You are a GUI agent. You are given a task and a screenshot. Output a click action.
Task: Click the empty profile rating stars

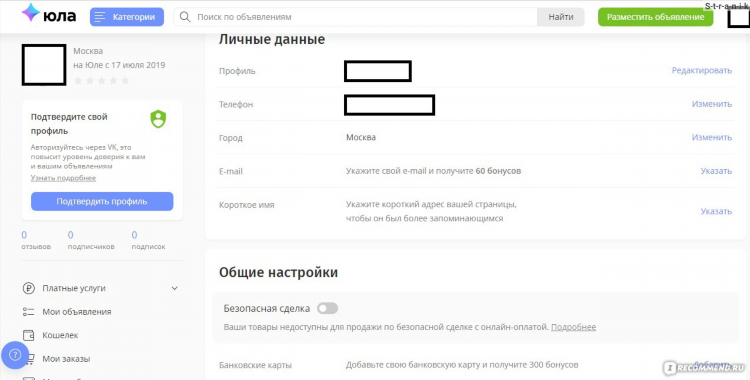101,81
